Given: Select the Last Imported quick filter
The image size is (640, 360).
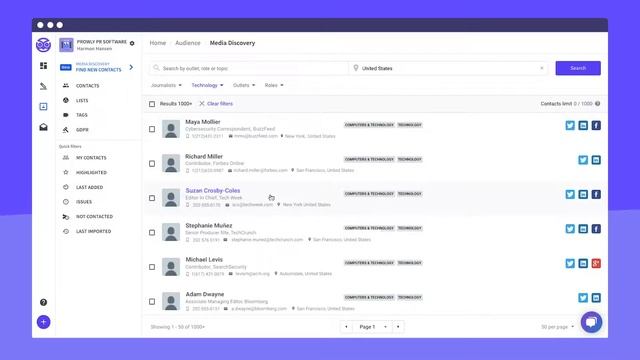Looking at the screenshot, I should (x=93, y=231).
